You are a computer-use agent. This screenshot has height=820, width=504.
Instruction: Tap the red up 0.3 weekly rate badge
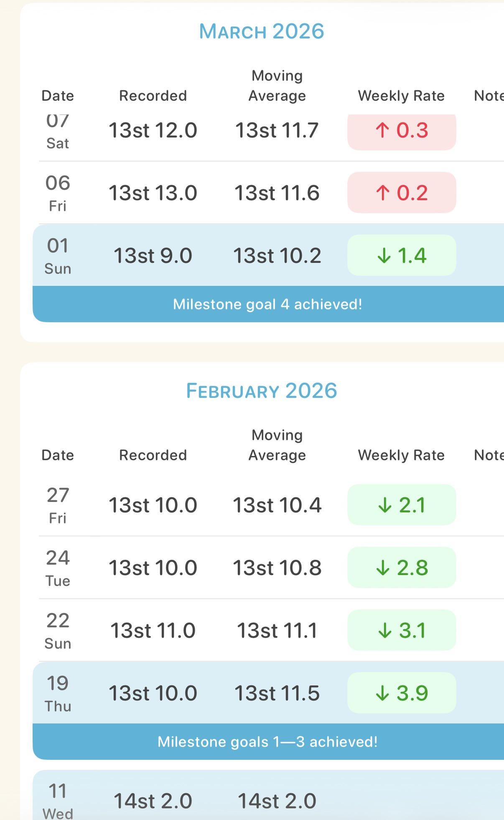pyautogui.click(x=401, y=130)
